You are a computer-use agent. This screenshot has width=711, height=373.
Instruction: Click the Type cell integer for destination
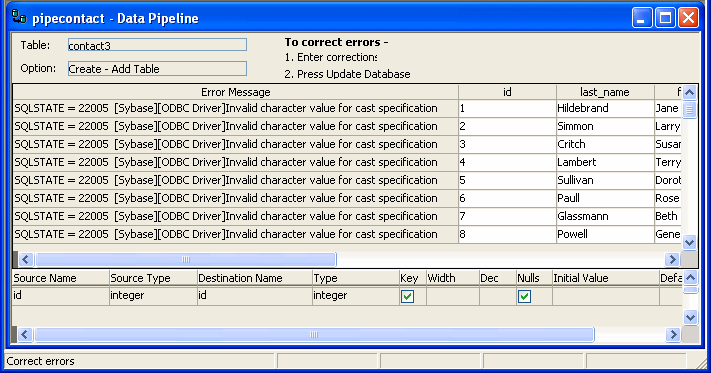[356, 296]
